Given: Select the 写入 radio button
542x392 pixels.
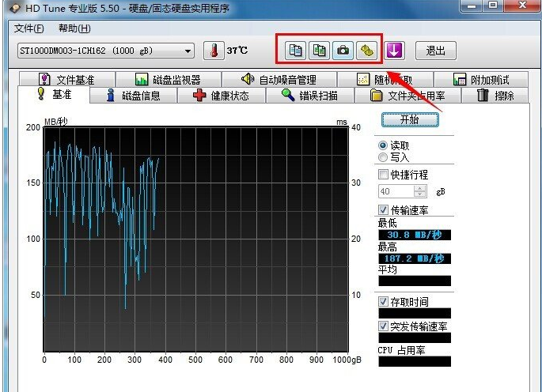Looking at the screenshot, I should [384, 157].
